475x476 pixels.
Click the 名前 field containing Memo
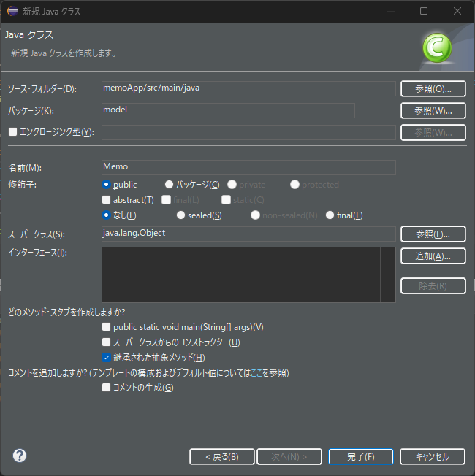(x=248, y=167)
